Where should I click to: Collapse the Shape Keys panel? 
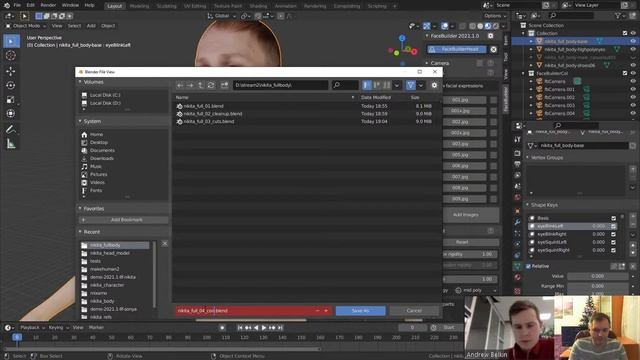527,205
